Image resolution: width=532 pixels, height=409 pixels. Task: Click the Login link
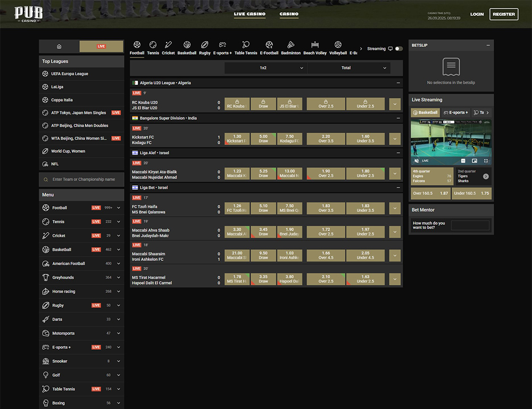pyautogui.click(x=477, y=14)
